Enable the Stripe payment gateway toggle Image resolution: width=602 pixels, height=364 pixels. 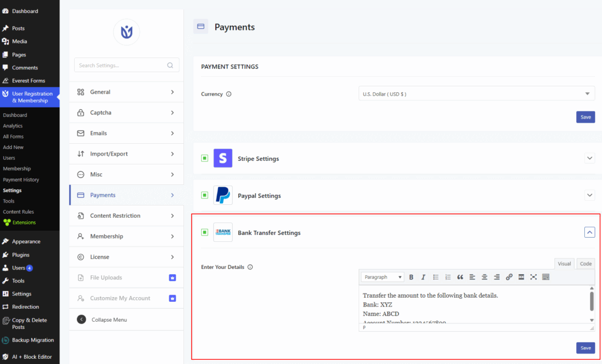[205, 158]
